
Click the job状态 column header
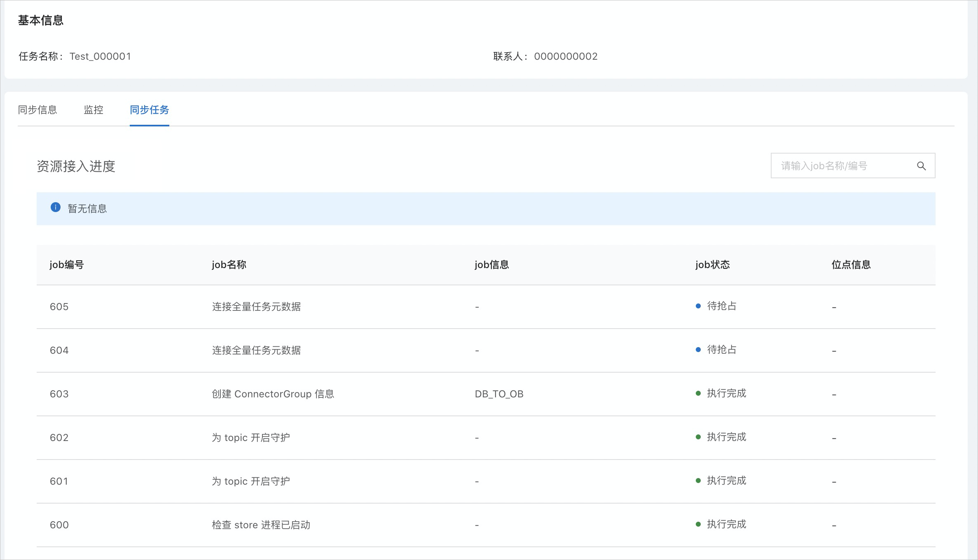point(713,265)
